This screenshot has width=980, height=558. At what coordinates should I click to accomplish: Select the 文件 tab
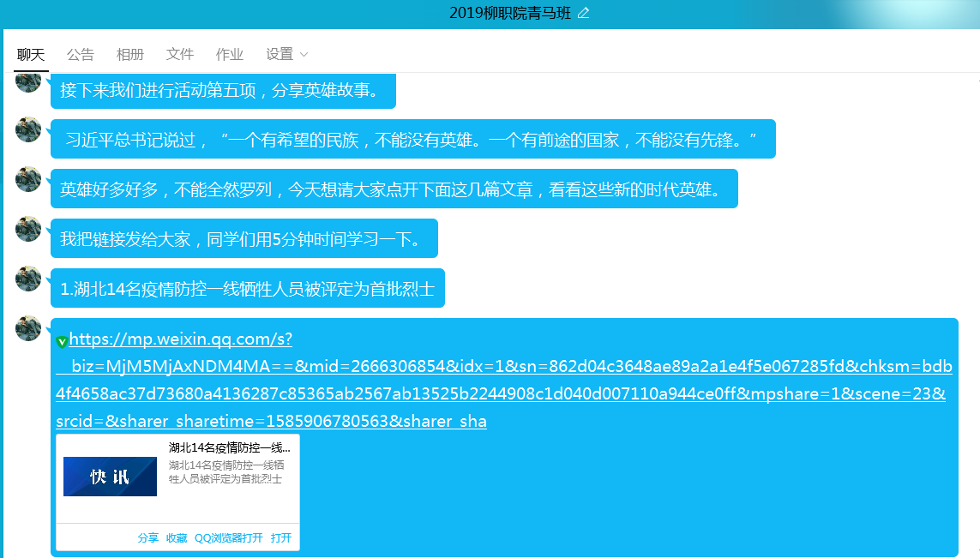[180, 54]
